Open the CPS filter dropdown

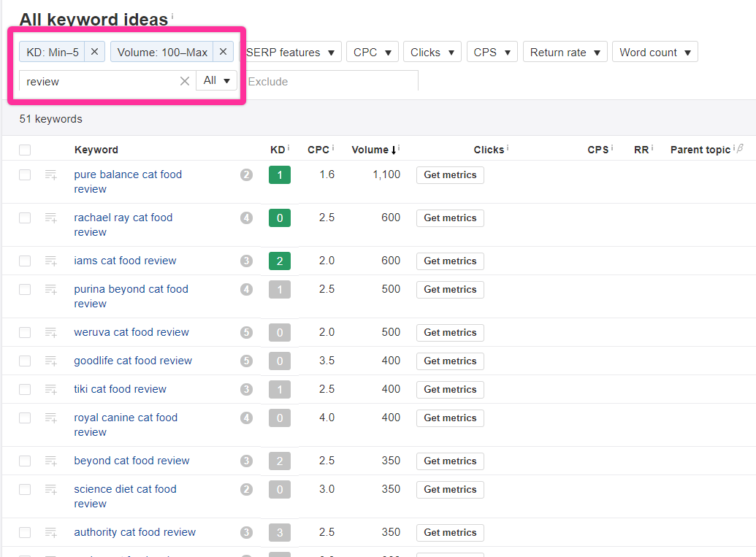point(492,52)
